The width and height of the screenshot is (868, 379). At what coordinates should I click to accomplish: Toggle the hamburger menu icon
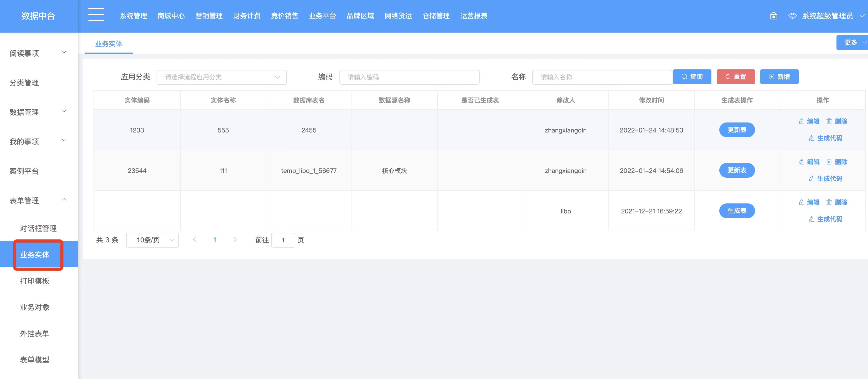coord(96,14)
